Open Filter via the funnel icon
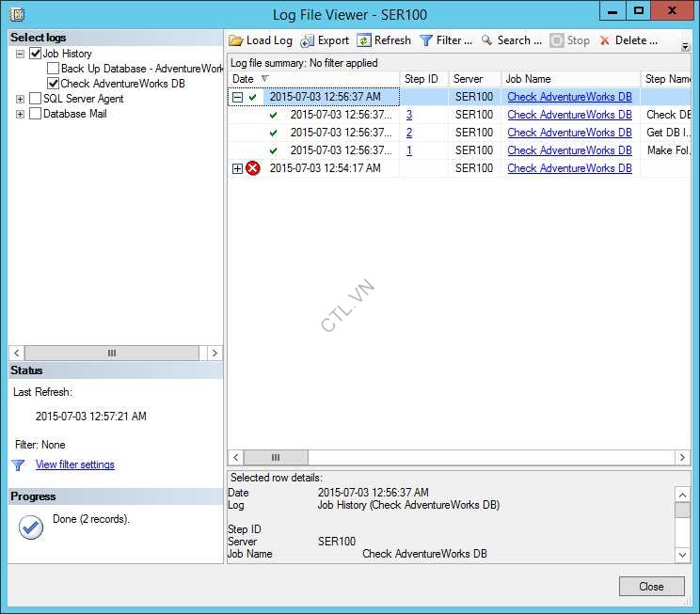Screen dimensions: 700x614 point(426,40)
